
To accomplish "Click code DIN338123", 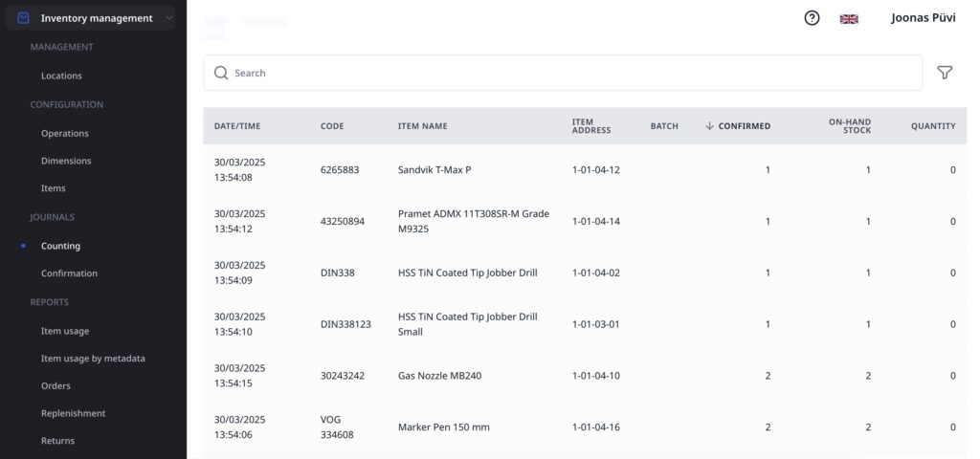I will click(345, 324).
